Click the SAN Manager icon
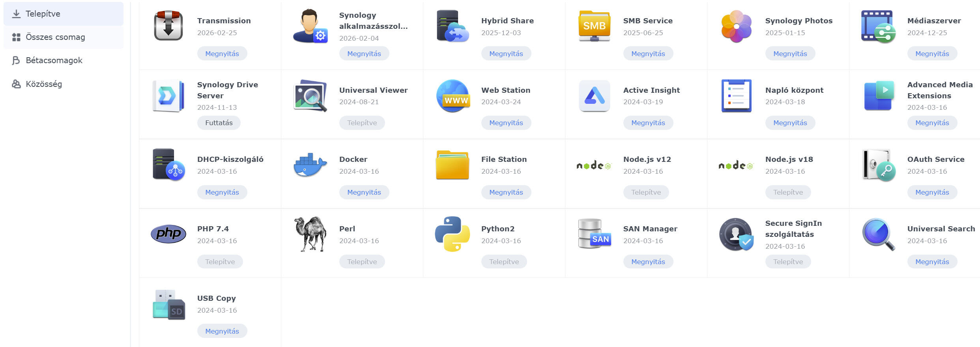Viewport: 980px width, 347px height. [x=595, y=234]
